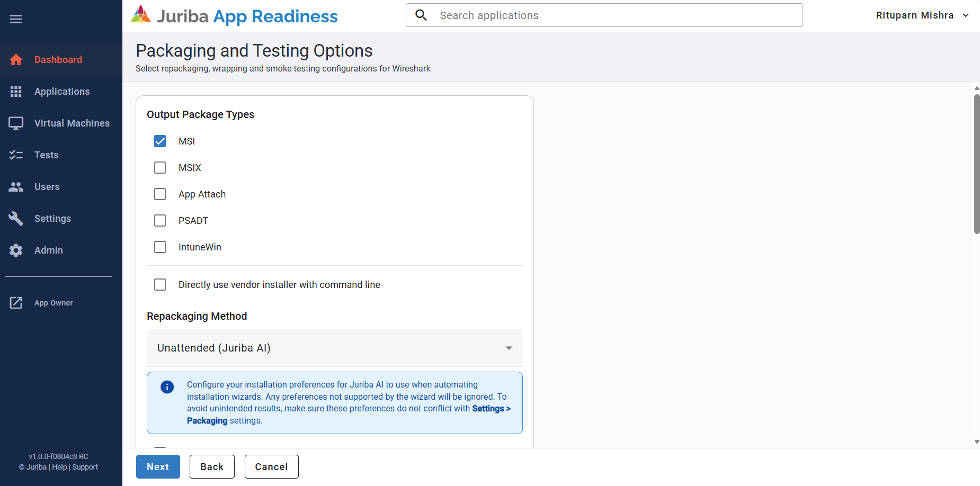This screenshot has height=486, width=980.
Task: Open the App Owner menu item
Action: pos(61,303)
